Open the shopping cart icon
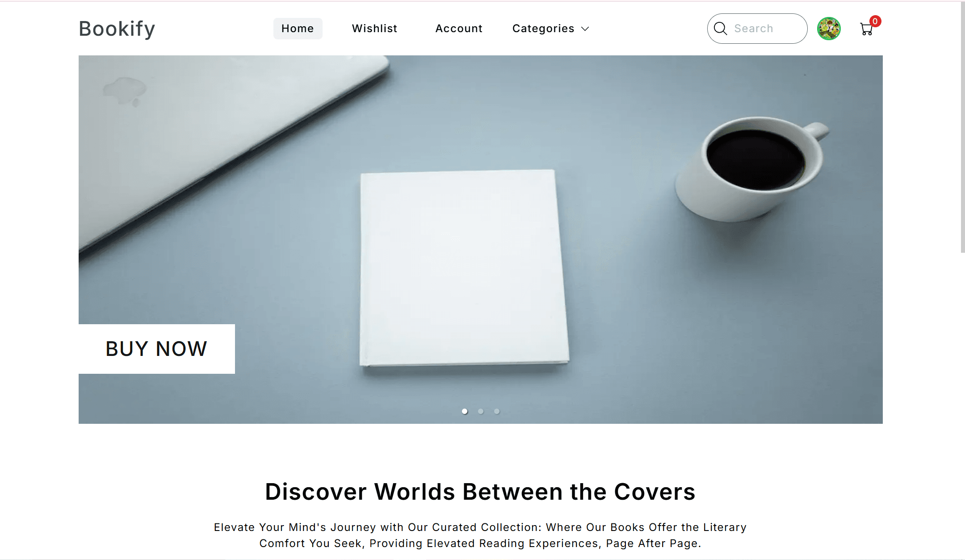Viewport: 965px width, 560px height. click(866, 29)
